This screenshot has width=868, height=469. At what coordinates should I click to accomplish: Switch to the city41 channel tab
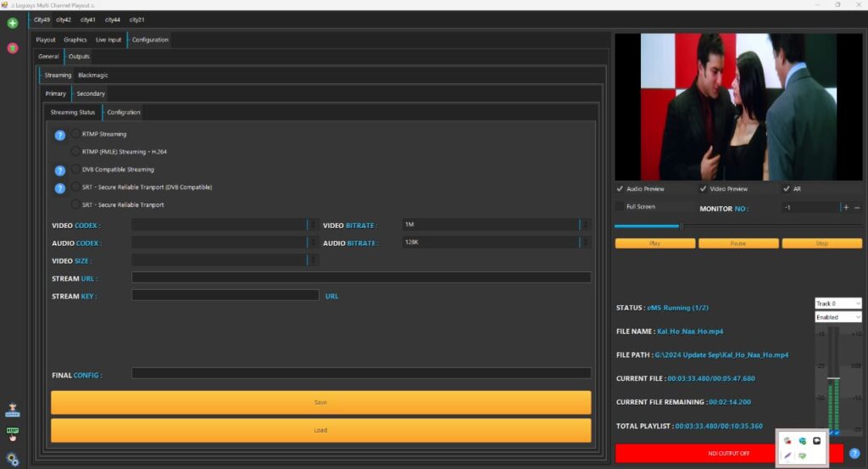pos(88,20)
